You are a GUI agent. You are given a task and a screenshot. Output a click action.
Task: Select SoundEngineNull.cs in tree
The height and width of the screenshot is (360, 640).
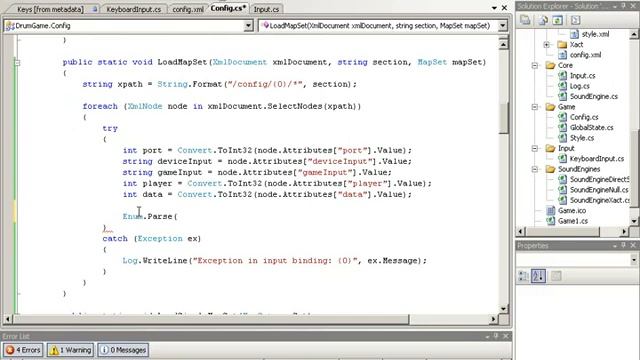tap(599, 190)
